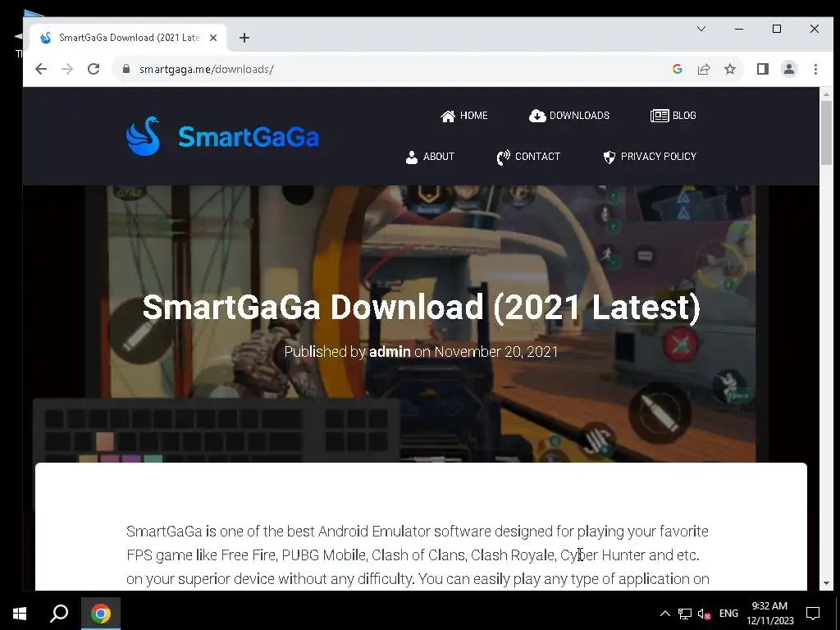Image resolution: width=840 pixels, height=630 pixels.
Task: Click the Google icon in the address bar
Action: click(x=677, y=69)
